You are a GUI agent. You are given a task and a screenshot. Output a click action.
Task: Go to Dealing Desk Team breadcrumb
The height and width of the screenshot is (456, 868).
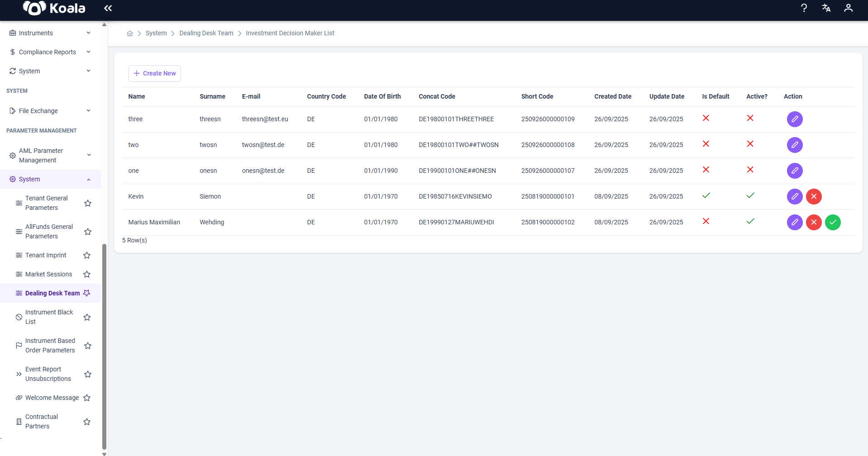click(x=206, y=33)
